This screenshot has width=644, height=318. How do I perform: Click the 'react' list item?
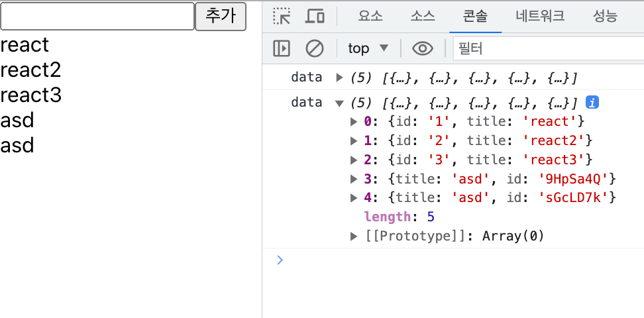[25, 45]
